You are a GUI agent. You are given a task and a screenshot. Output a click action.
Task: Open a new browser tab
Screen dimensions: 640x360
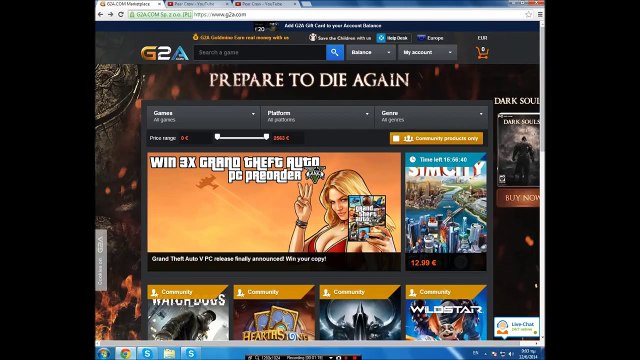click(307, 4)
